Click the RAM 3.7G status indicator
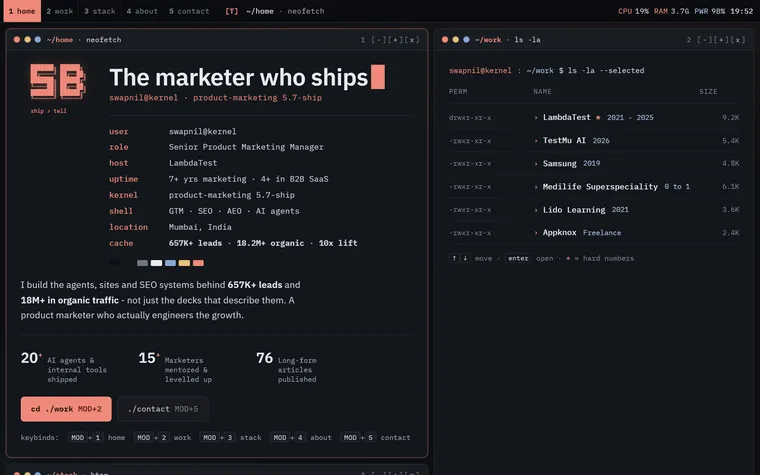This screenshot has height=475, width=760. (671, 11)
